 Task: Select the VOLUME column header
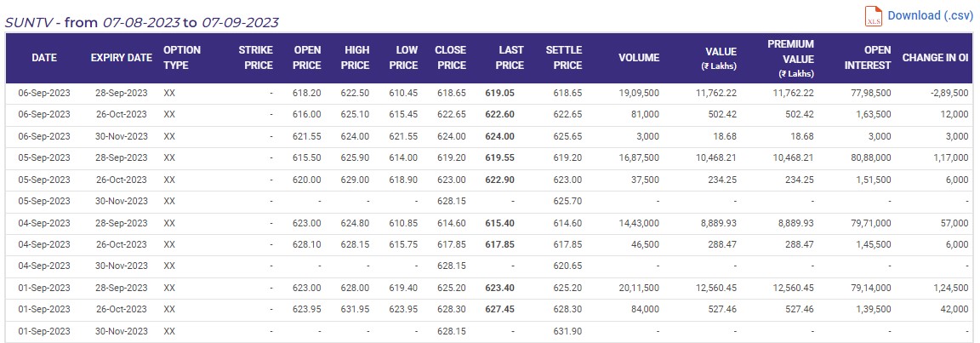click(639, 58)
